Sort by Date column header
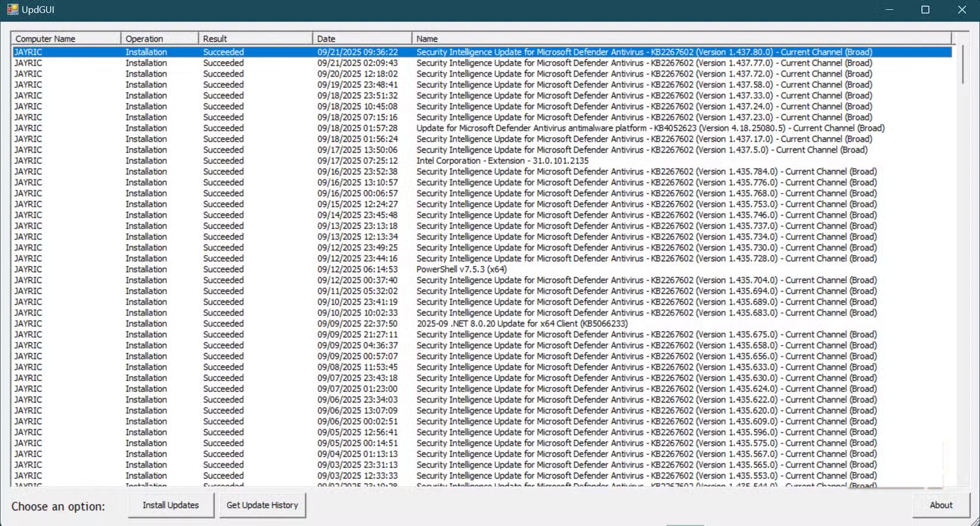This screenshot has width=980, height=526. (362, 39)
